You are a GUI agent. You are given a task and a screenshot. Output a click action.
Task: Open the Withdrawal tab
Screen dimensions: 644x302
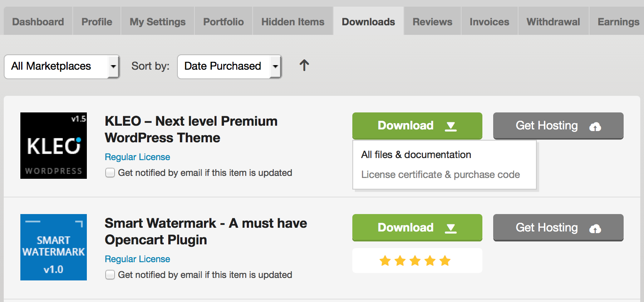pos(553,22)
